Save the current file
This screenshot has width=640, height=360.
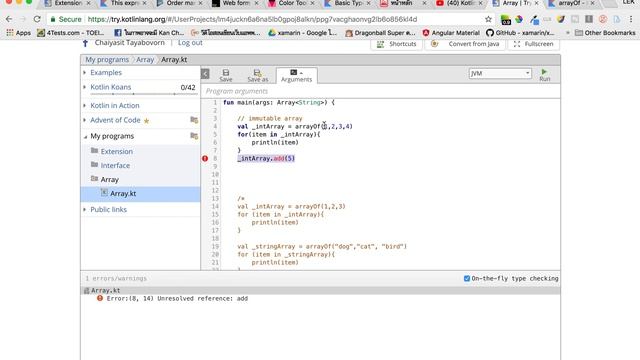226,76
